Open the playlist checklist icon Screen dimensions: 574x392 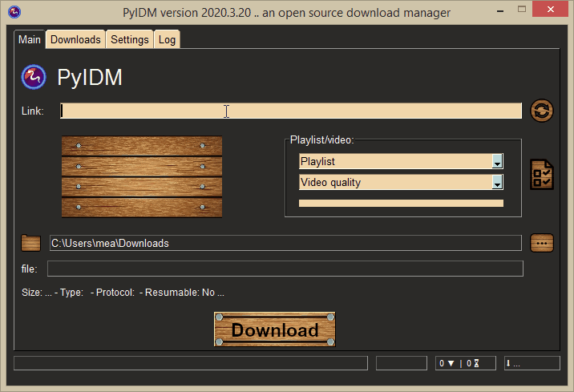542,175
